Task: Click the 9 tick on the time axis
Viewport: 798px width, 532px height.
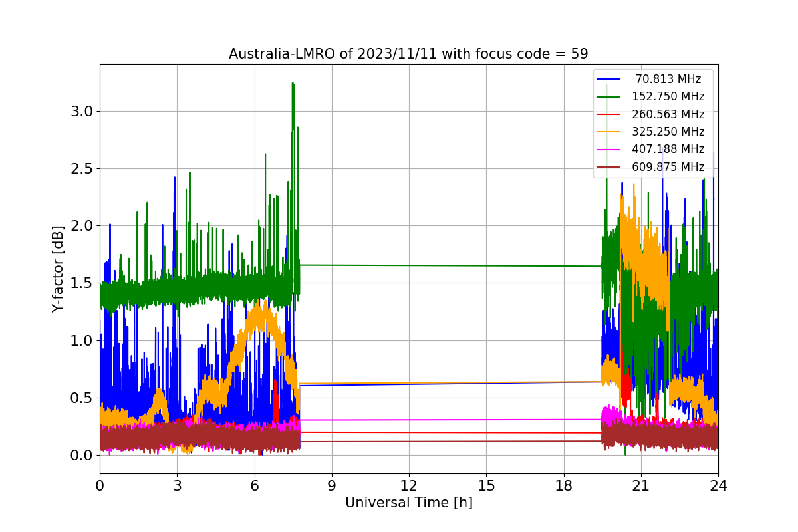Action: [x=332, y=486]
